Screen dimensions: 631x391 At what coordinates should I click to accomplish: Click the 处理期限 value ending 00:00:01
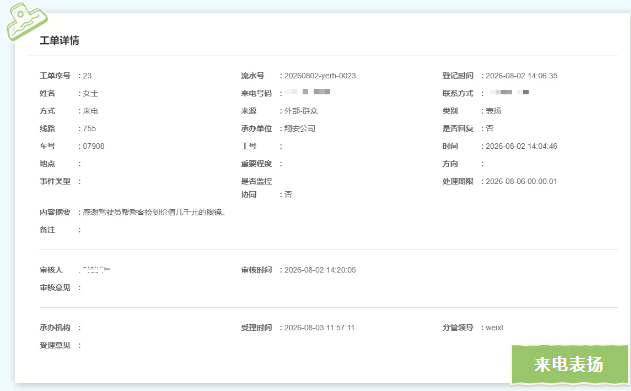521,181
